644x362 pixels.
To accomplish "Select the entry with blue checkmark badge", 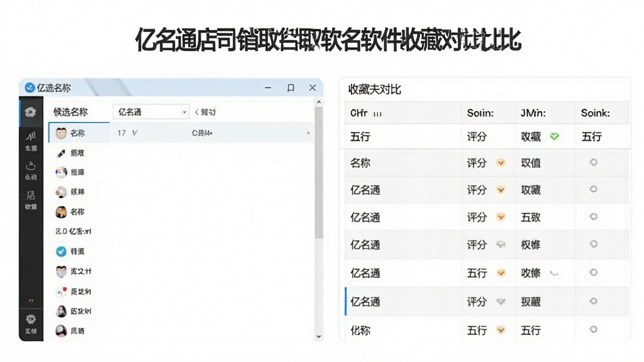I will tap(70, 251).
